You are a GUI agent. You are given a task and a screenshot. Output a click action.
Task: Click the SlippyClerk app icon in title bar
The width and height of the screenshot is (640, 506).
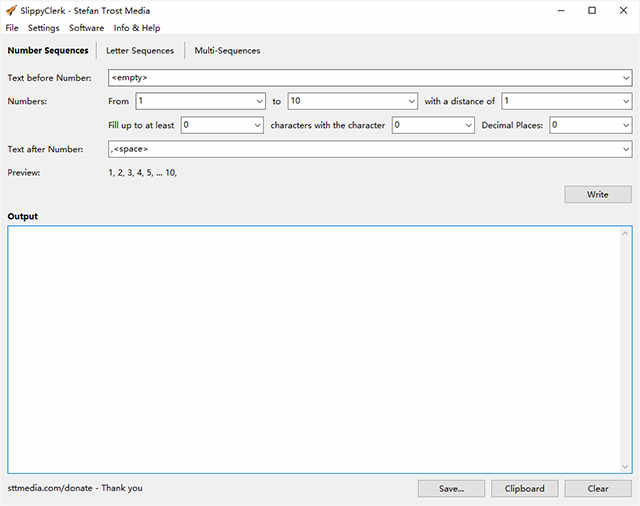pos(11,10)
